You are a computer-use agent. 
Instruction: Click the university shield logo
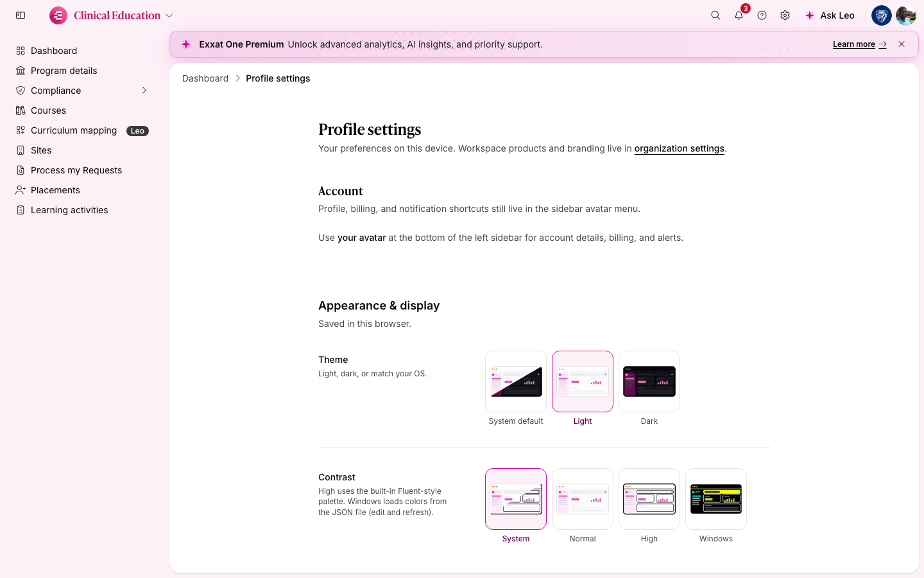[x=882, y=15]
